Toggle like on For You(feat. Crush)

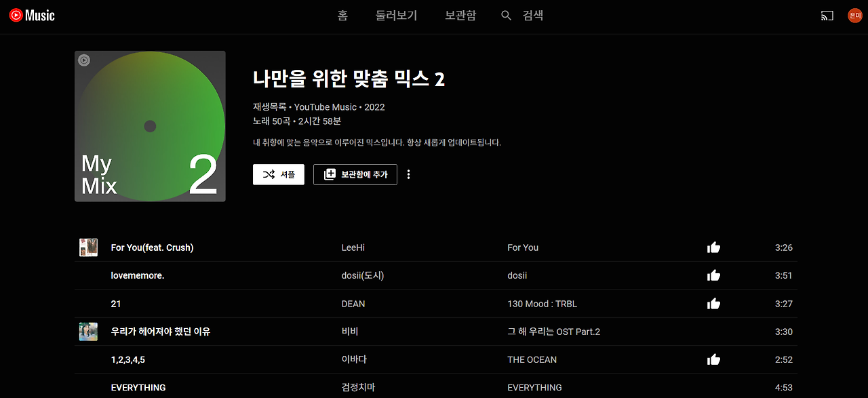tap(713, 247)
